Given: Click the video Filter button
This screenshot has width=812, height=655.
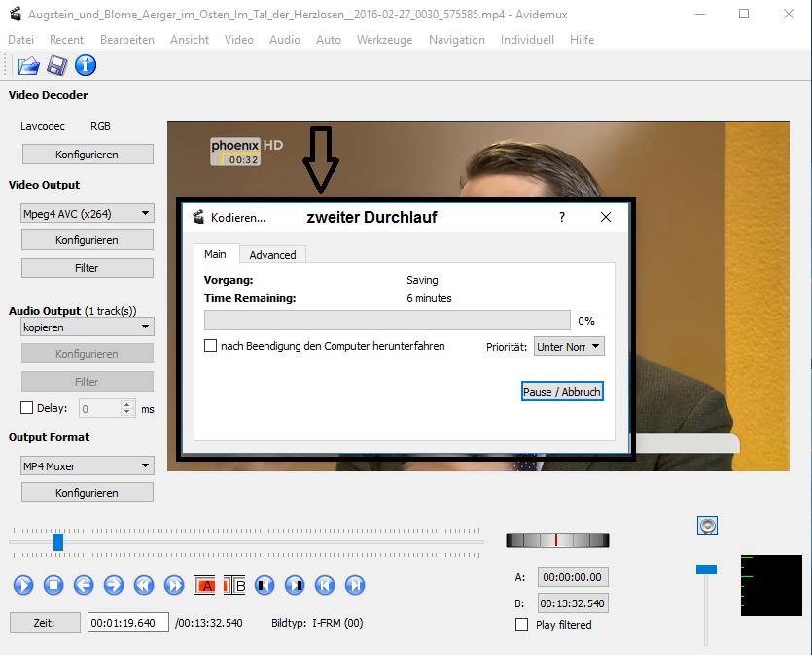Looking at the screenshot, I should point(87,268).
